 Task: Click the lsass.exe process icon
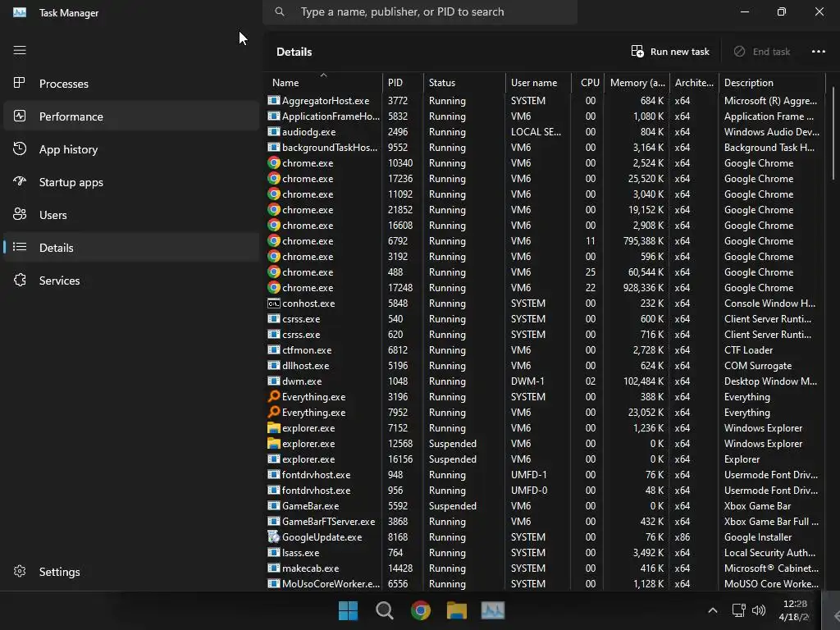(x=274, y=552)
